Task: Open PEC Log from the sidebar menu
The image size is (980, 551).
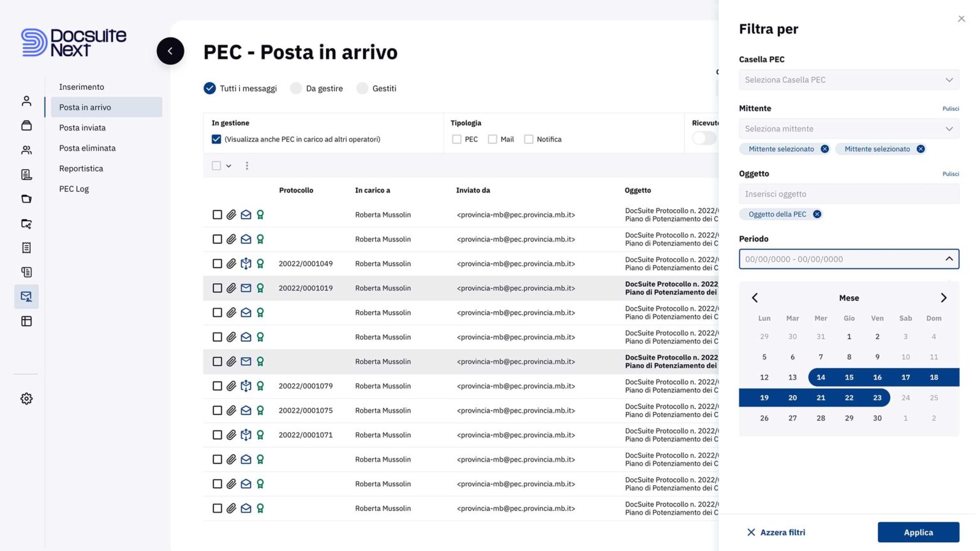Action: pyautogui.click(x=73, y=188)
